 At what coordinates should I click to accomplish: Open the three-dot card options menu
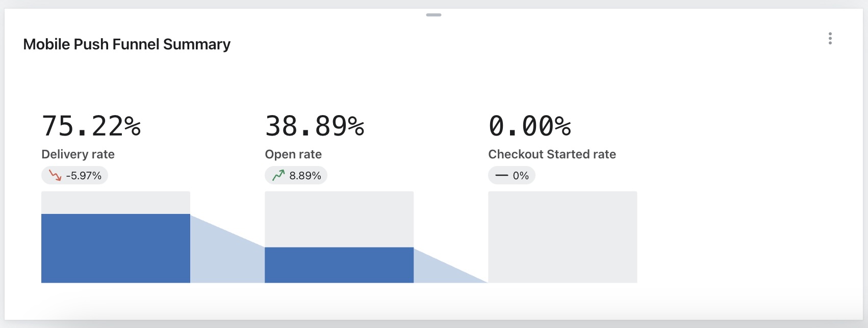click(830, 39)
